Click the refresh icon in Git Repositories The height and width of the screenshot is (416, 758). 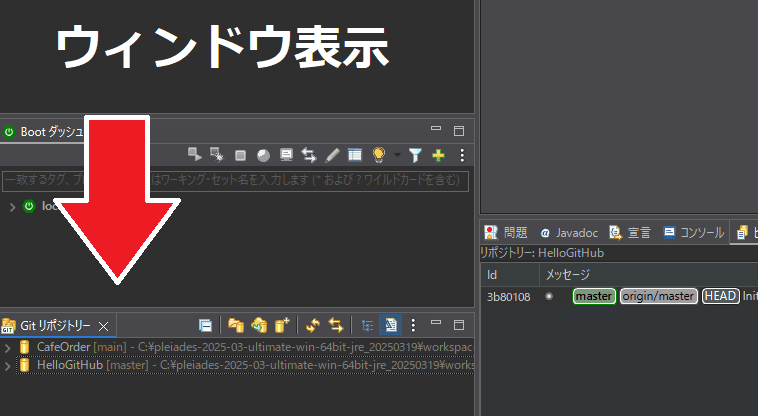(313, 325)
